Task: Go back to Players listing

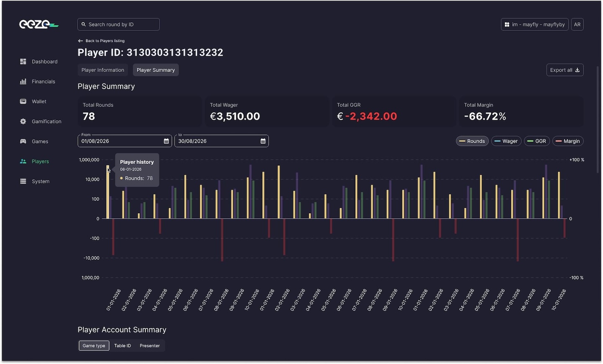Action: [x=101, y=41]
